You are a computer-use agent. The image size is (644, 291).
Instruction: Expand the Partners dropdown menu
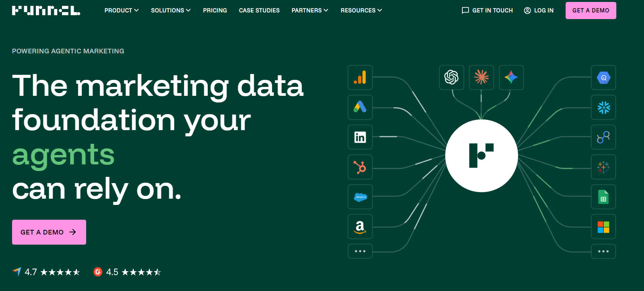point(310,11)
